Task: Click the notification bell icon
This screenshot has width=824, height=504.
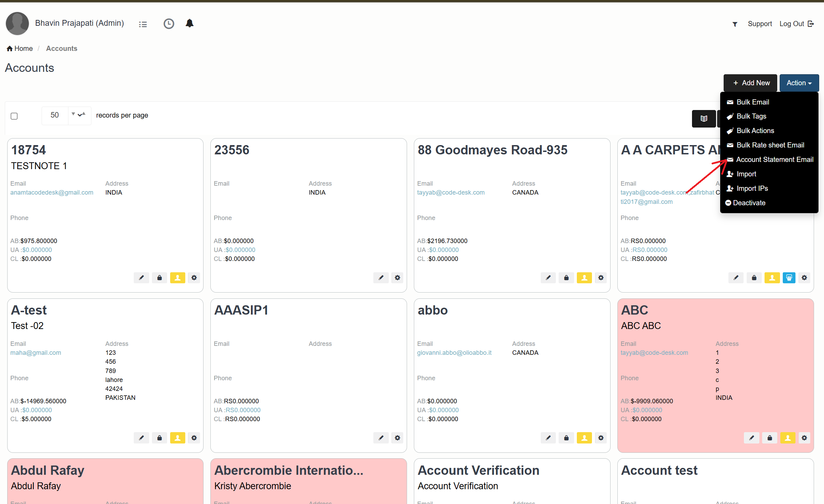Action: coord(189,23)
